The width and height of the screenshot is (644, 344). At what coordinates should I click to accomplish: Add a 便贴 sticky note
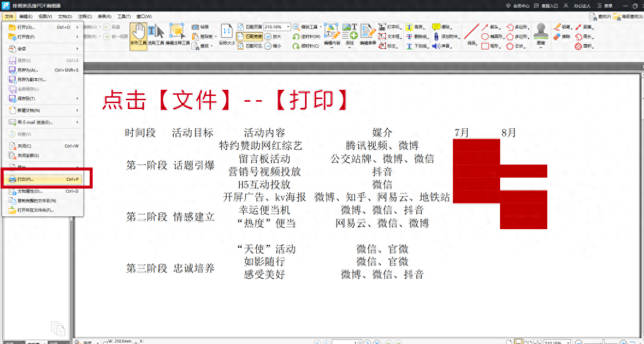tap(442, 27)
